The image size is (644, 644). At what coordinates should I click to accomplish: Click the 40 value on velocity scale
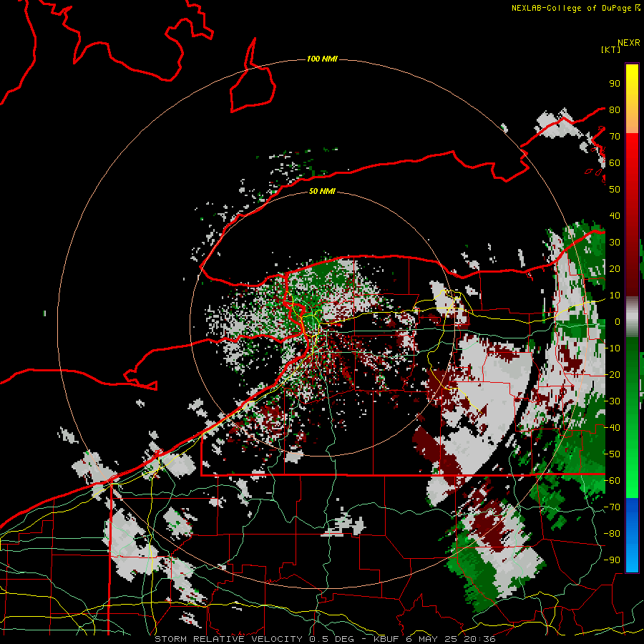click(615, 215)
